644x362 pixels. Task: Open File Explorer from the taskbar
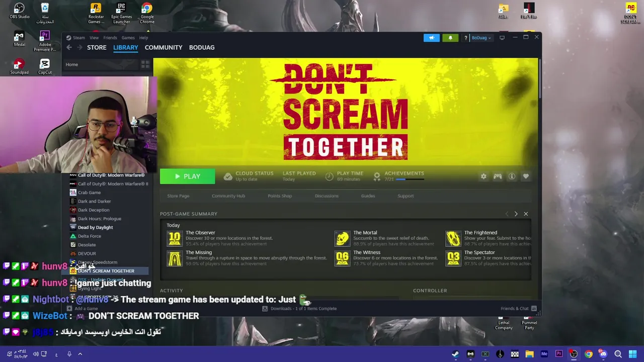pos(529,354)
